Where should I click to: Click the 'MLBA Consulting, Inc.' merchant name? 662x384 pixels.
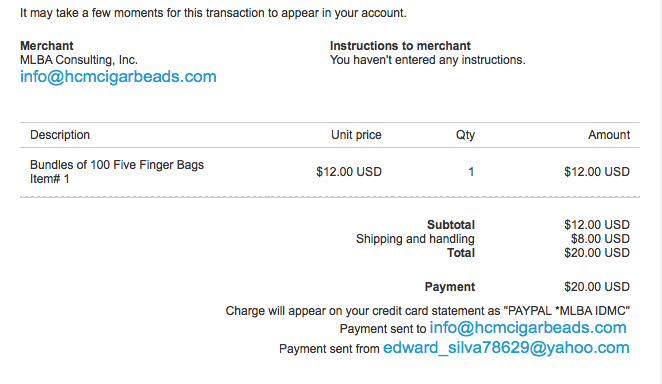tap(79, 60)
